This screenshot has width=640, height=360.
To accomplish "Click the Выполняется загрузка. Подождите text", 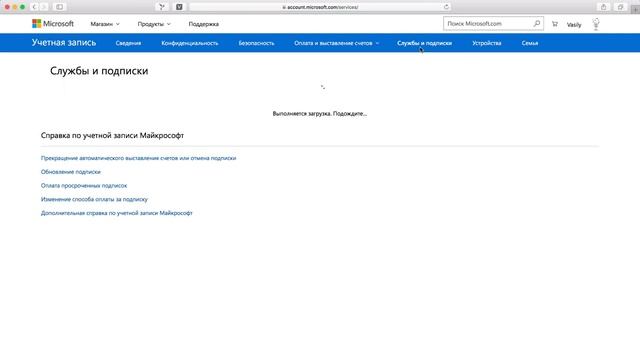I will tap(320, 113).
